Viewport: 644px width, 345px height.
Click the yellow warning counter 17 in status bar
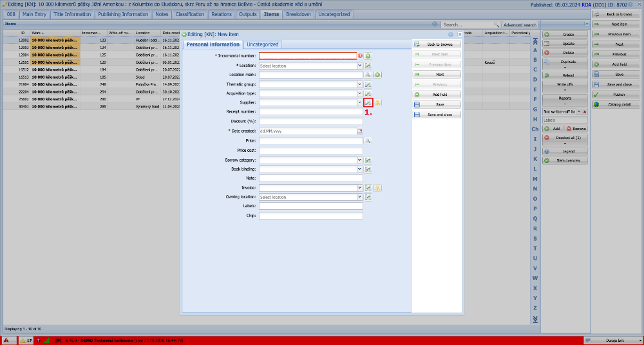pos(26,340)
